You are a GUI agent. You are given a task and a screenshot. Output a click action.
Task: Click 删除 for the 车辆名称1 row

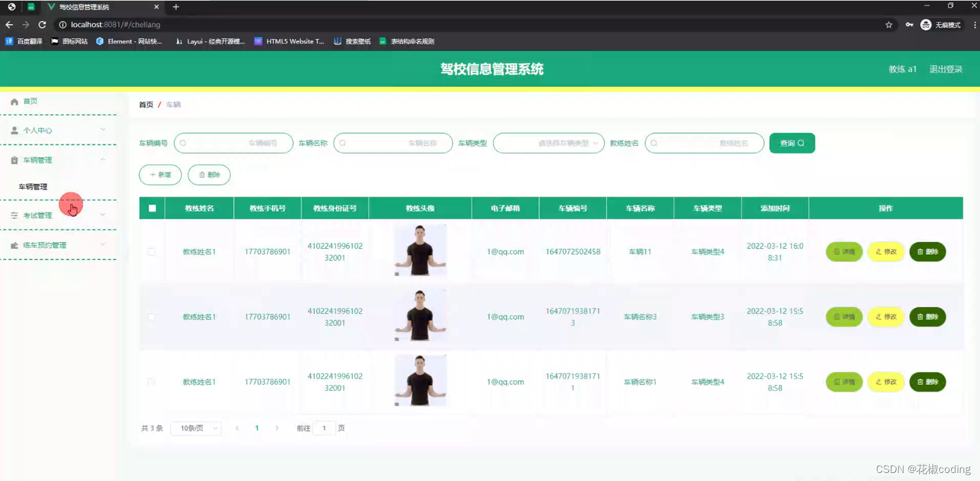click(927, 382)
